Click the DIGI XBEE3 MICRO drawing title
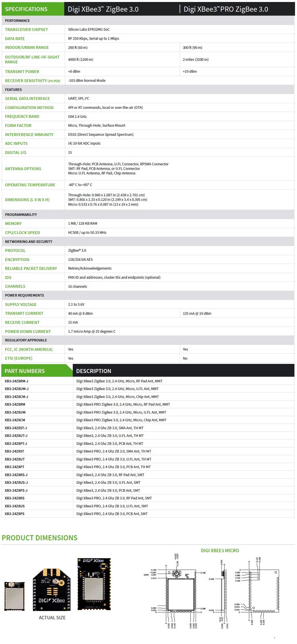Screen dimensions: 297x644 point(220,551)
